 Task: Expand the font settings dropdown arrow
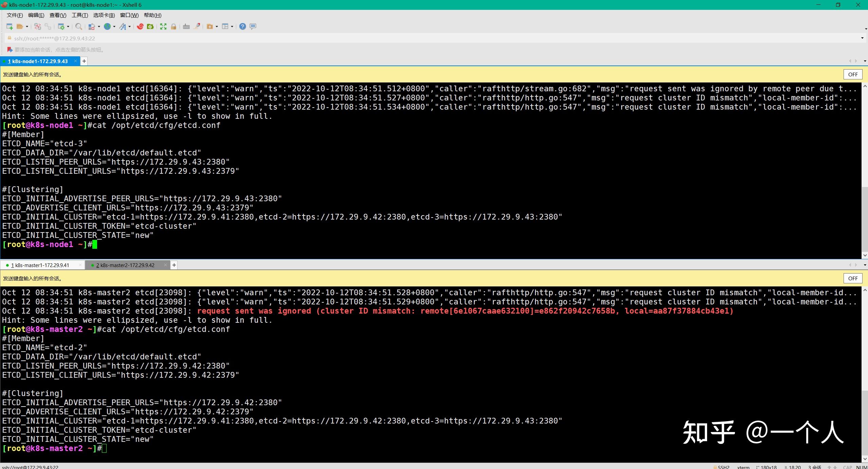coord(130,26)
